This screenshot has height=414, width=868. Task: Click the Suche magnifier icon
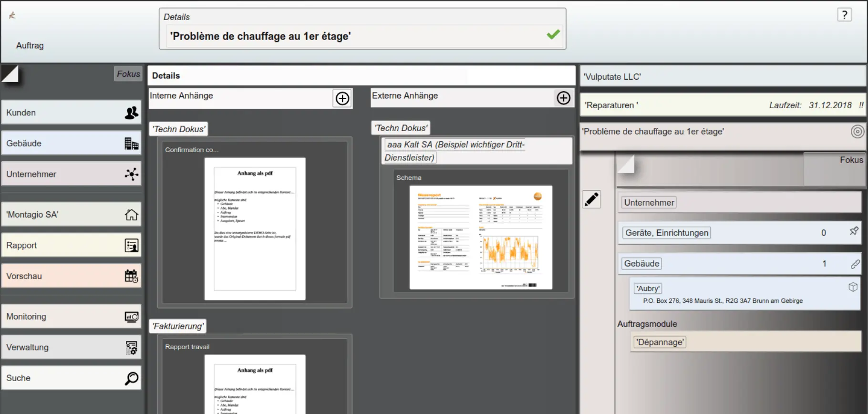point(131,378)
